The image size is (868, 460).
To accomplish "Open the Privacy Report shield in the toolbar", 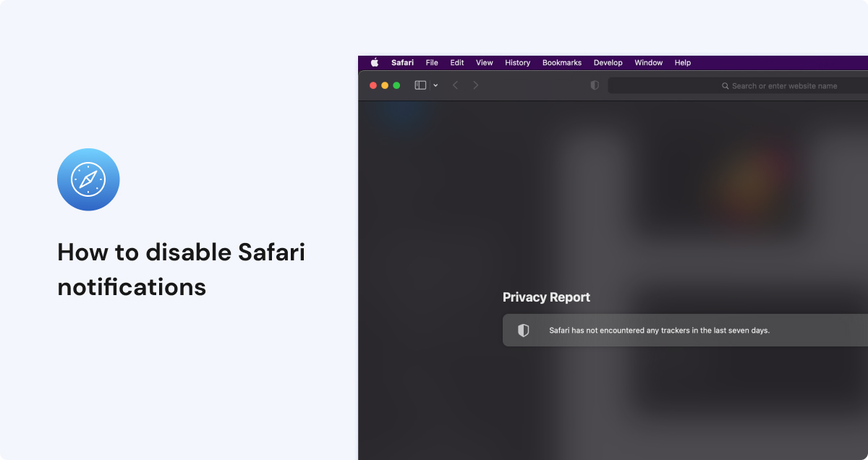I will coord(595,85).
